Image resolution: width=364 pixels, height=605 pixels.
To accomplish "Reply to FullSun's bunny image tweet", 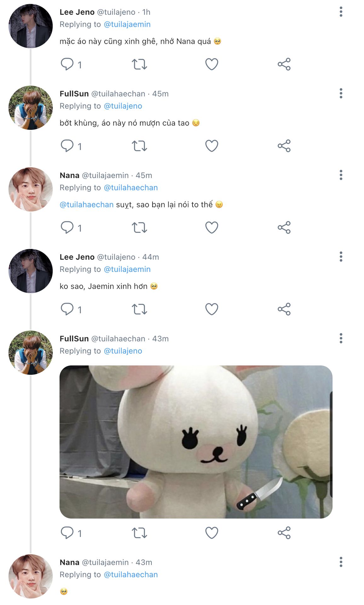I will point(67,533).
